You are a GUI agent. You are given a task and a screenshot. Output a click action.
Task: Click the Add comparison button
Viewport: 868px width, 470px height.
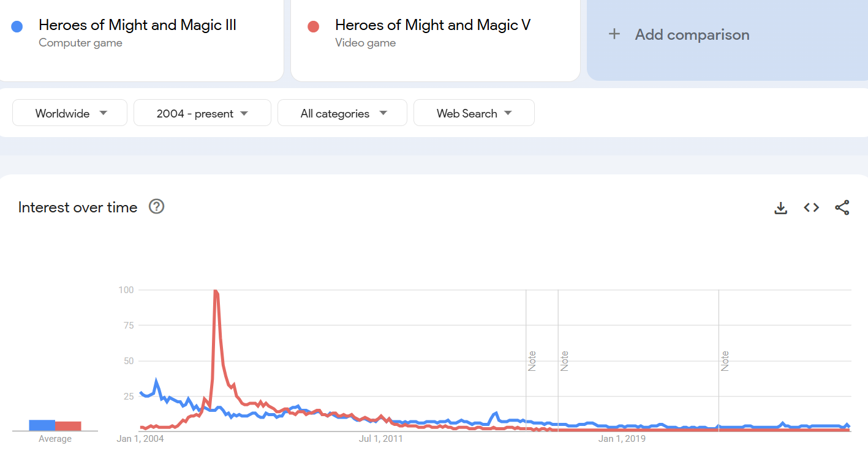692,35
